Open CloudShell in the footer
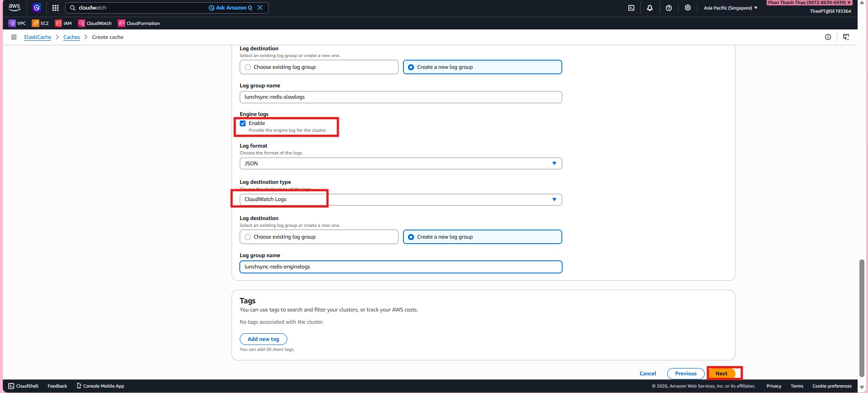The width and height of the screenshot is (868, 393). (x=23, y=386)
